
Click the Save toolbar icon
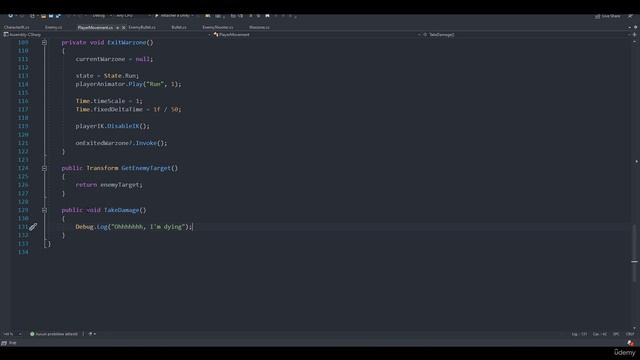pyautogui.click(x=51, y=16)
